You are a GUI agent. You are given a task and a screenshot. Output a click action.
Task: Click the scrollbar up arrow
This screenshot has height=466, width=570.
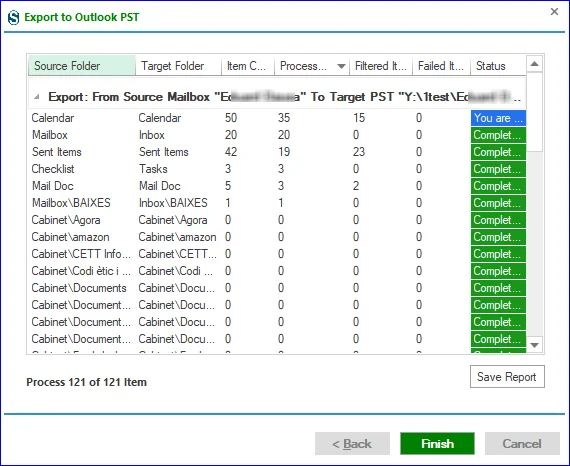[x=534, y=64]
